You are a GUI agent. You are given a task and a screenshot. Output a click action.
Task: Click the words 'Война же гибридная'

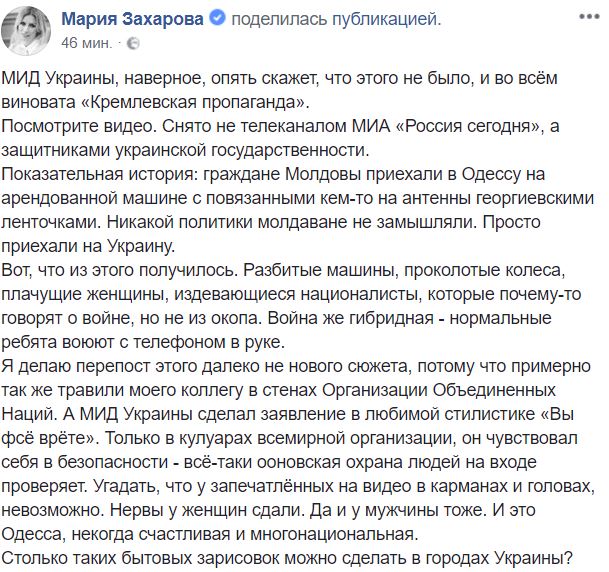(351, 318)
